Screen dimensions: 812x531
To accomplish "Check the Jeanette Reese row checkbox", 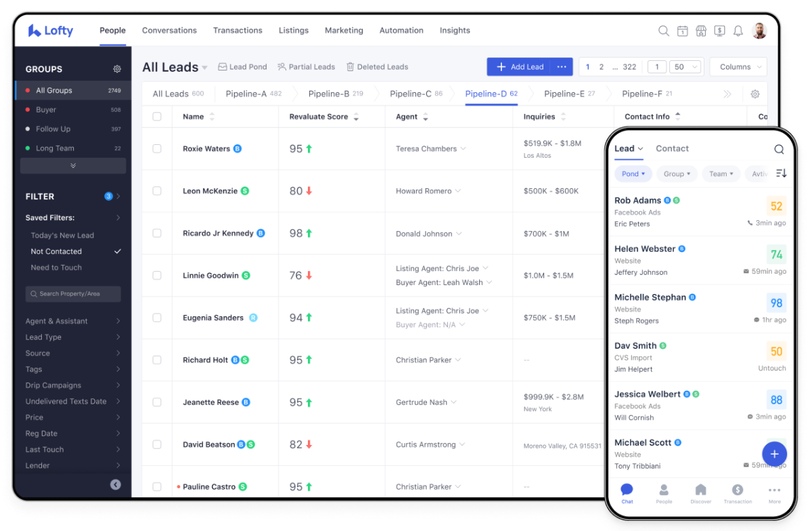I will [157, 402].
